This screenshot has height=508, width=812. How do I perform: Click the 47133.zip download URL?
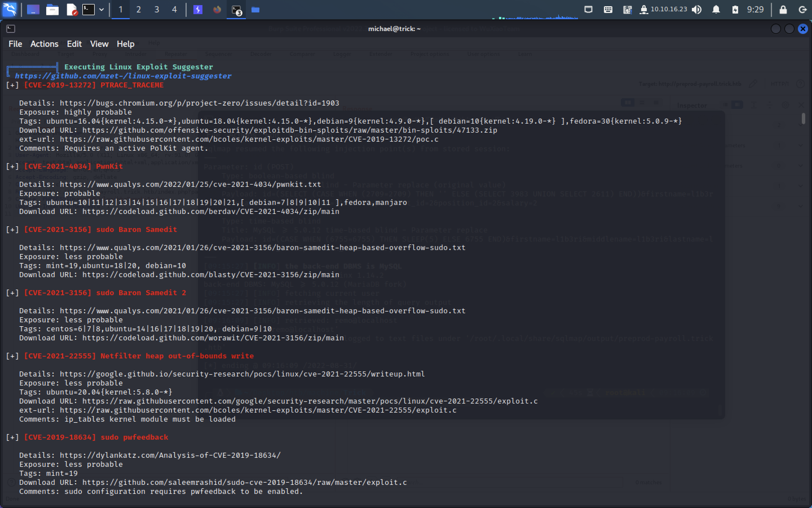coord(290,130)
